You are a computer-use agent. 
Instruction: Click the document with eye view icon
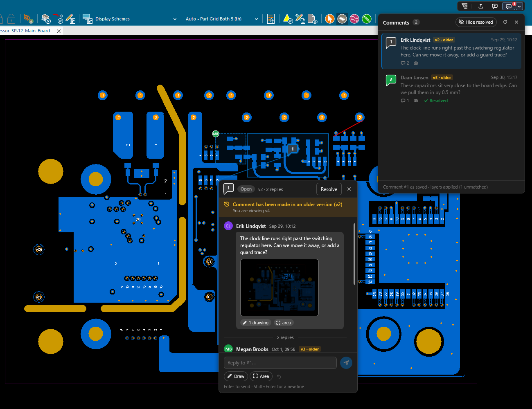coord(312,19)
